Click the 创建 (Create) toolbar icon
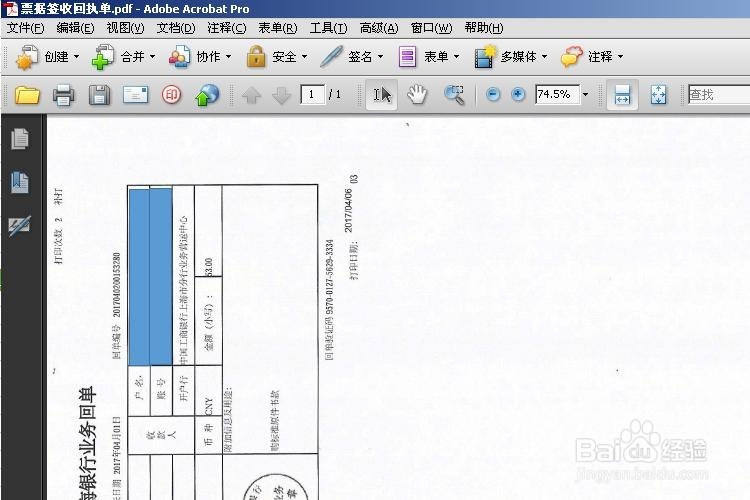The height and width of the screenshot is (500, 750). pyautogui.click(x=27, y=57)
